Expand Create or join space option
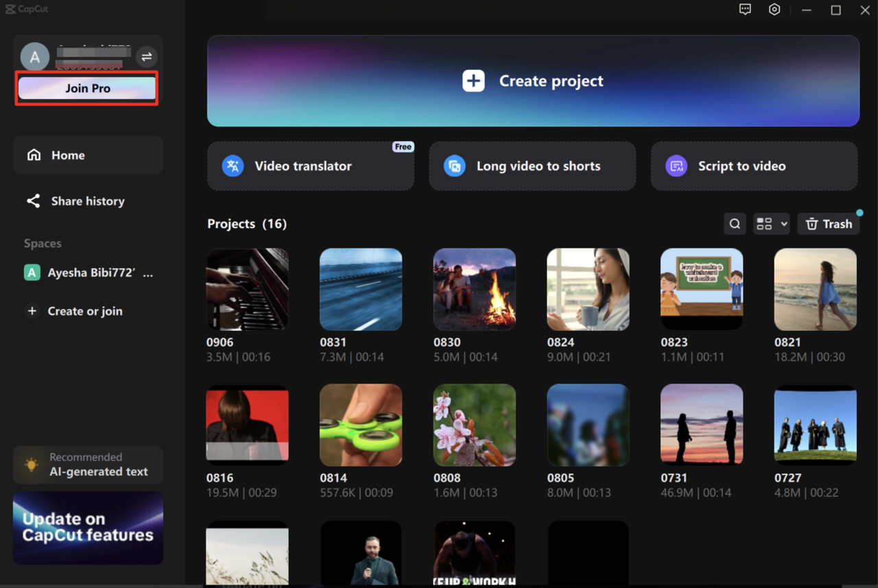Screen dimensions: 878x588 click(73, 311)
